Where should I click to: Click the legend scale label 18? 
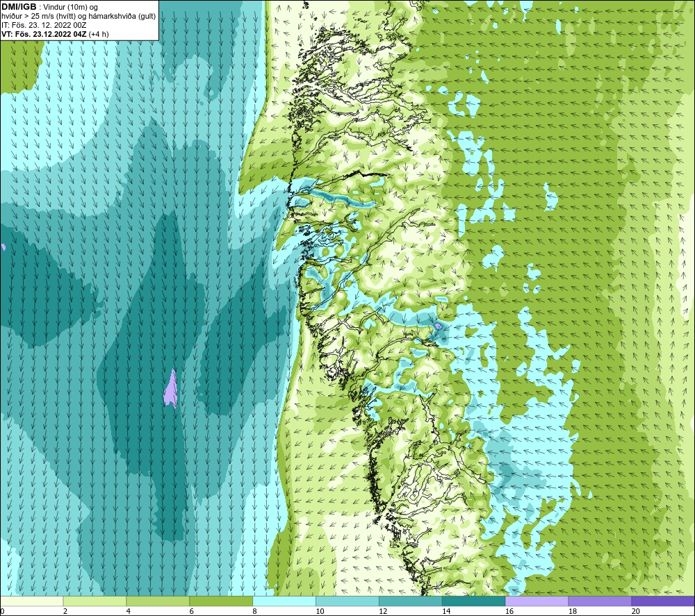pos(572,612)
